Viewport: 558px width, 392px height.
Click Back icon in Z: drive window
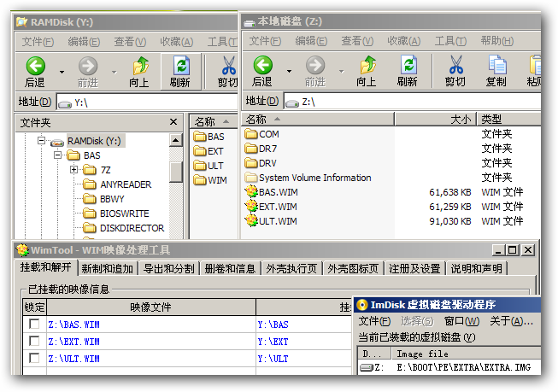pyautogui.click(x=262, y=65)
